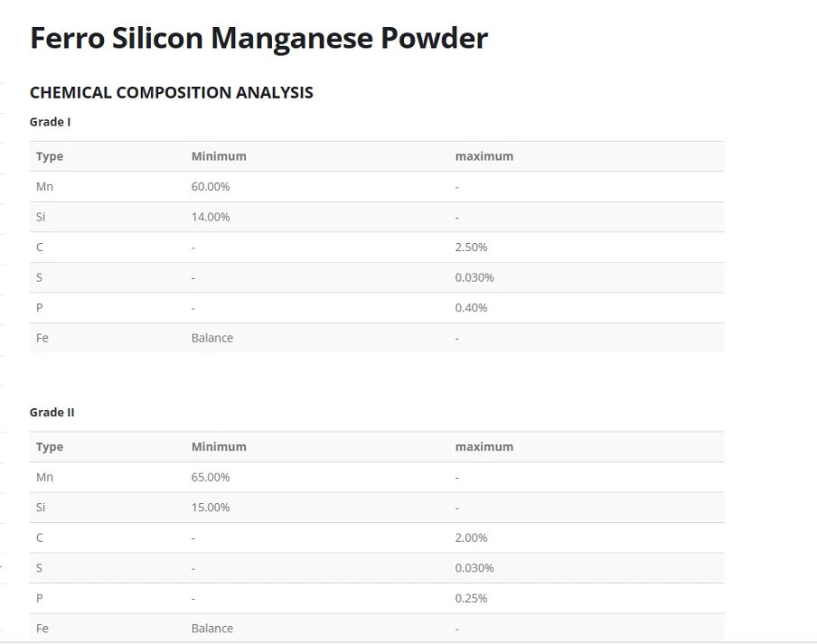Select the Chemical Composition Analysis heading
Image resolution: width=817 pixels, height=644 pixels.
pos(172,93)
